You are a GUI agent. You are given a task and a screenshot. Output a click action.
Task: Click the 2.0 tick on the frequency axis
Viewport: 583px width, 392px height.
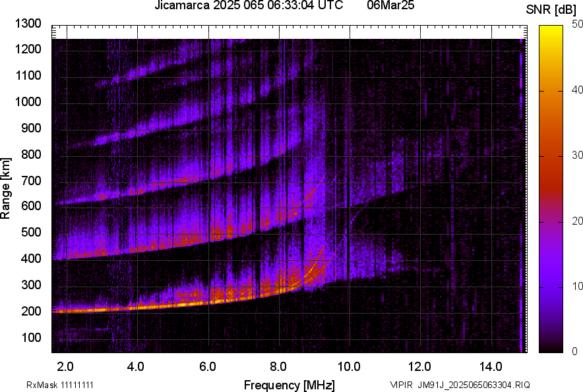coord(66,364)
